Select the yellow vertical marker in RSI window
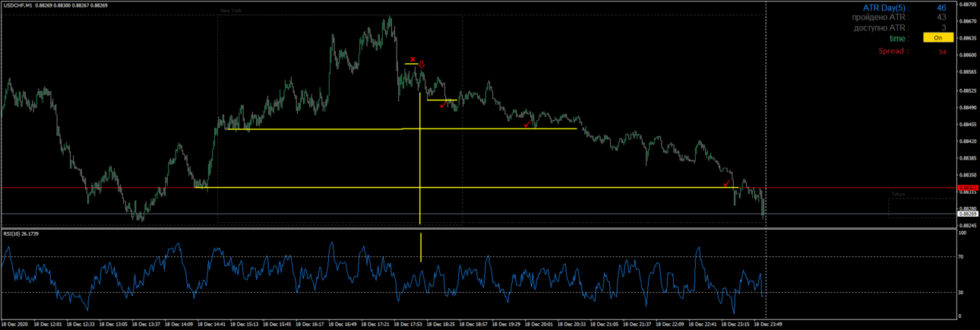980x330 pixels. [420, 248]
